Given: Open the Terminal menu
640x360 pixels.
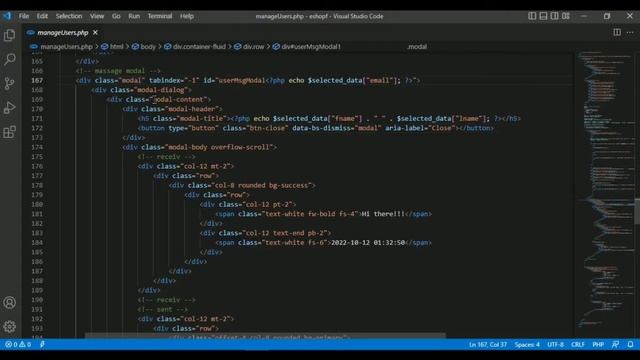Looking at the screenshot, I should pos(160,16).
